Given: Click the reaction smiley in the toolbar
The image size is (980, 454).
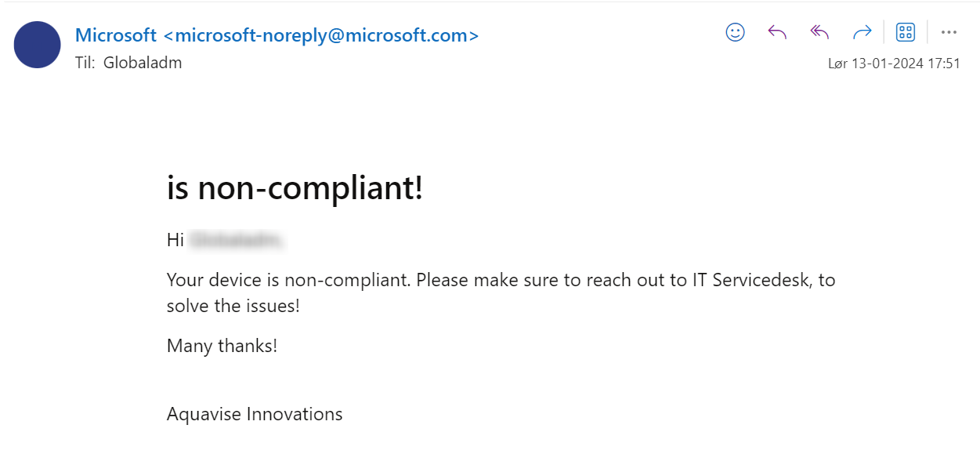Looking at the screenshot, I should pyautogui.click(x=734, y=32).
